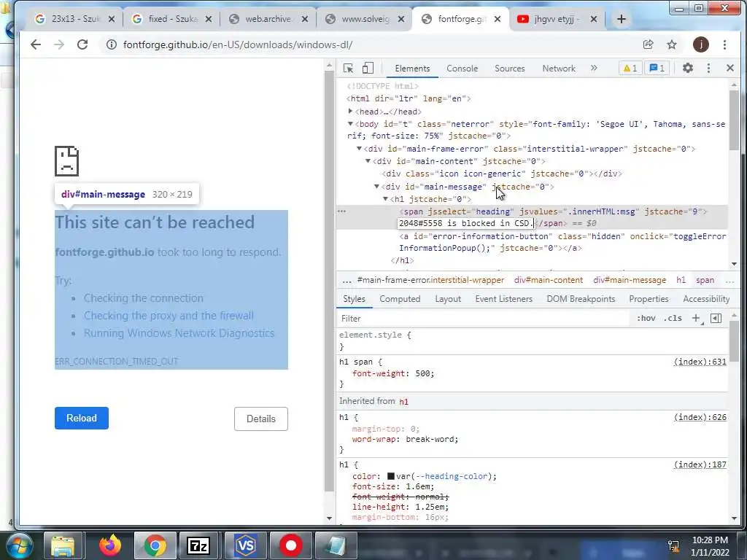Open DevTools customize three-dot menu
This screenshot has height=560, width=747.
(708, 68)
